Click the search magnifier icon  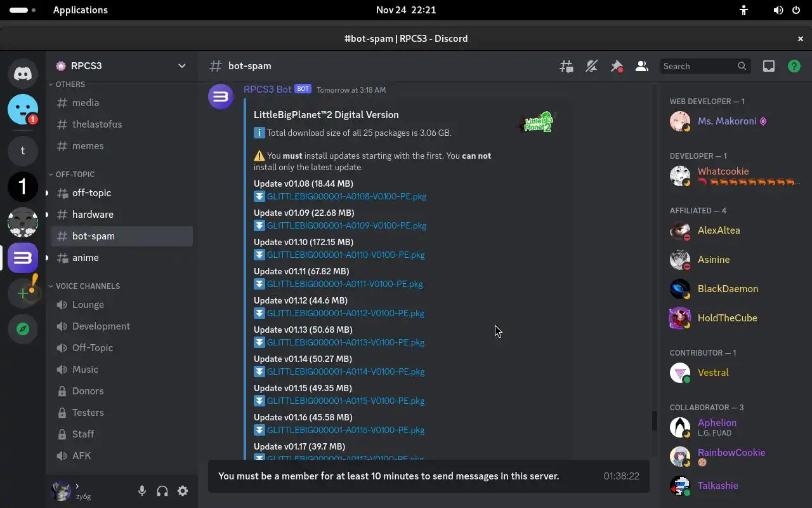(742, 66)
